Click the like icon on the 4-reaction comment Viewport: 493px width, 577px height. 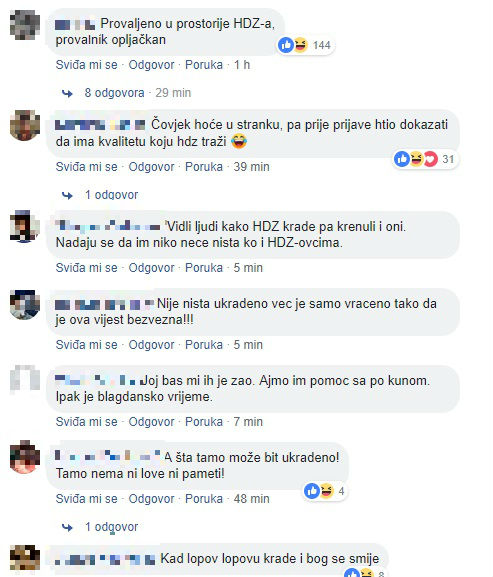(x=312, y=491)
